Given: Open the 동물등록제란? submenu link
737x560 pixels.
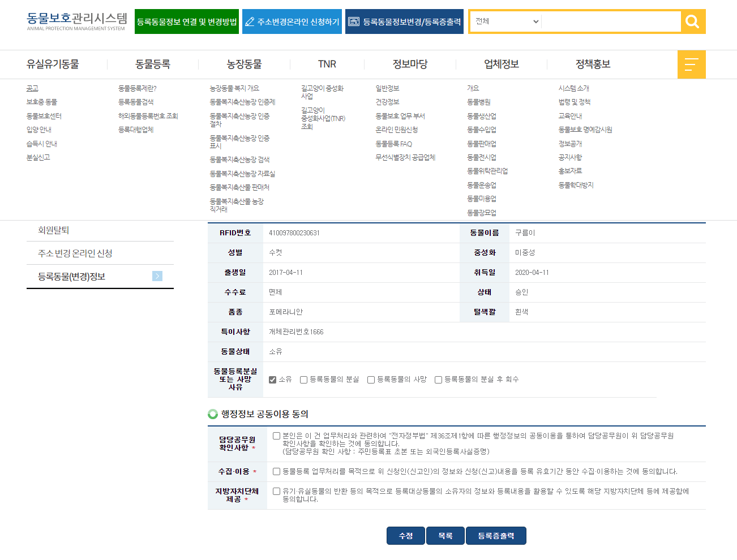Looking at the screenshot, I should pos(138,88).
